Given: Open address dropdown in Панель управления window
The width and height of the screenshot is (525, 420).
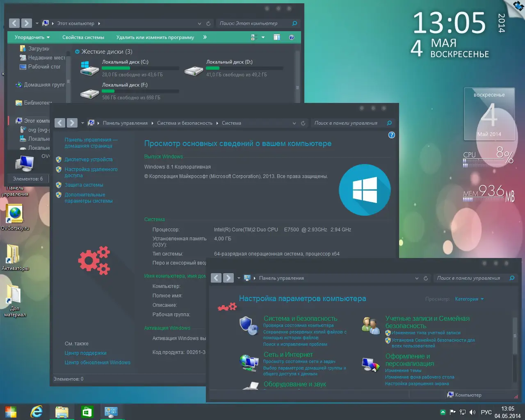Looking at the screenshot, I should point(417,278).
